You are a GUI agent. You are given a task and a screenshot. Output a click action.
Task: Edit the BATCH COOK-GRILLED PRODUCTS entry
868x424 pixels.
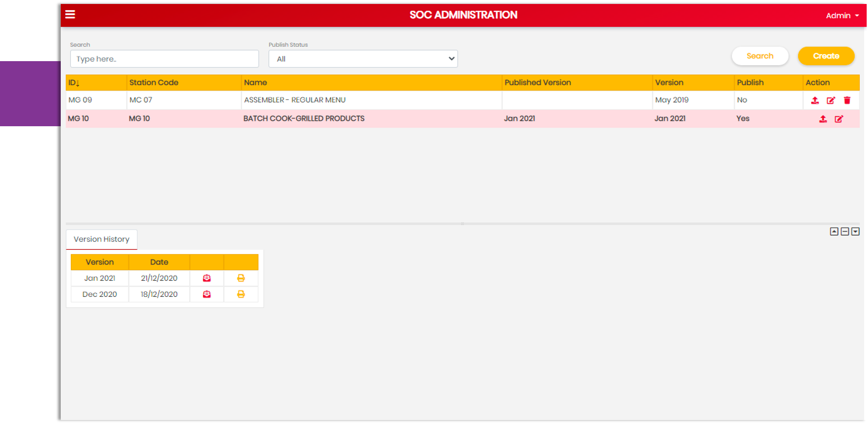click(839, 119)
